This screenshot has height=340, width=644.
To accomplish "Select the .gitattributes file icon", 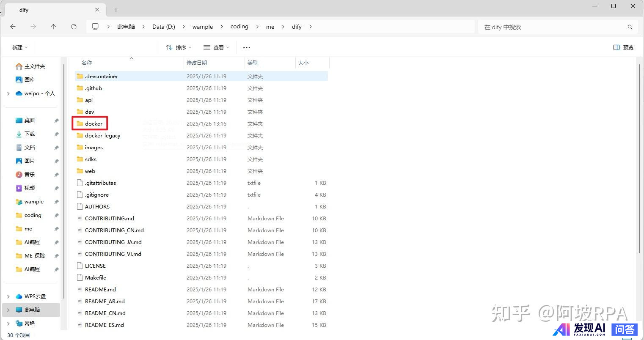I will click(80, 183).
